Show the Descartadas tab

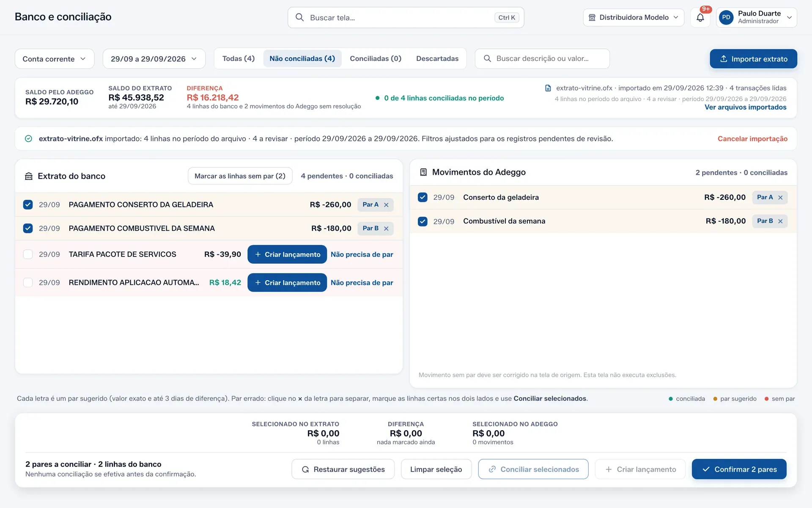(x=437, y=58)
